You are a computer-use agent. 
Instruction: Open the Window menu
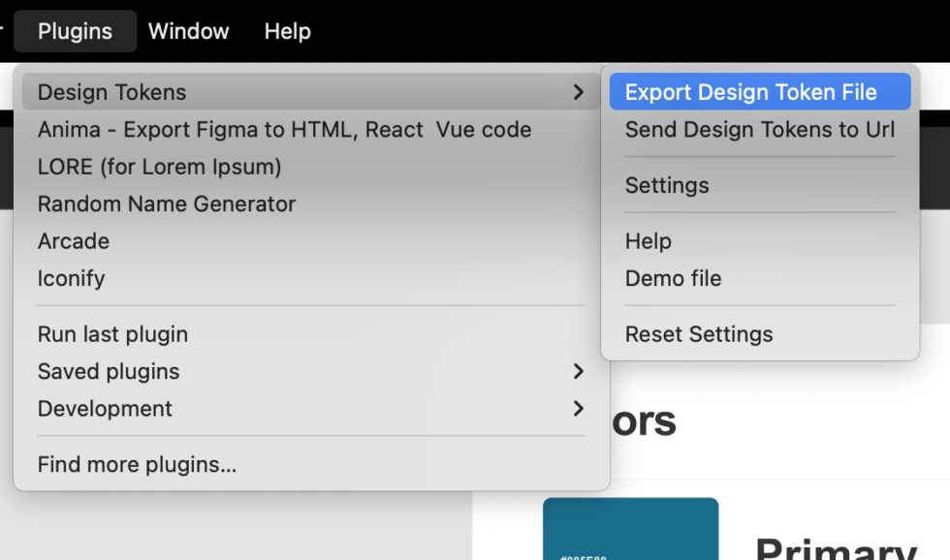[x=188, y=31]
